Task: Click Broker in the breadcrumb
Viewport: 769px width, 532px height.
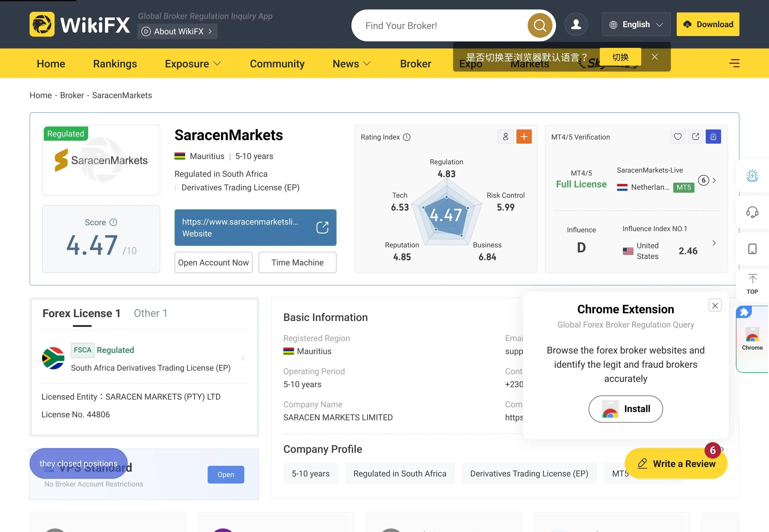Action: [x=72, y=95]
